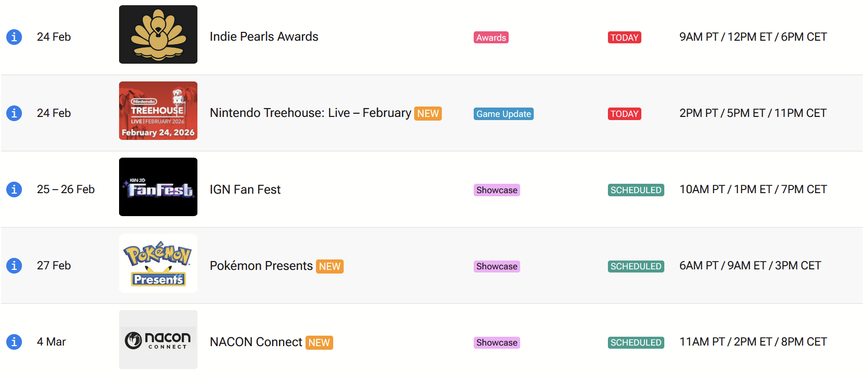868x379 pixels.
Task: Click the info icon for Indie Pearls Awards
Action: (x=14, y=37)
